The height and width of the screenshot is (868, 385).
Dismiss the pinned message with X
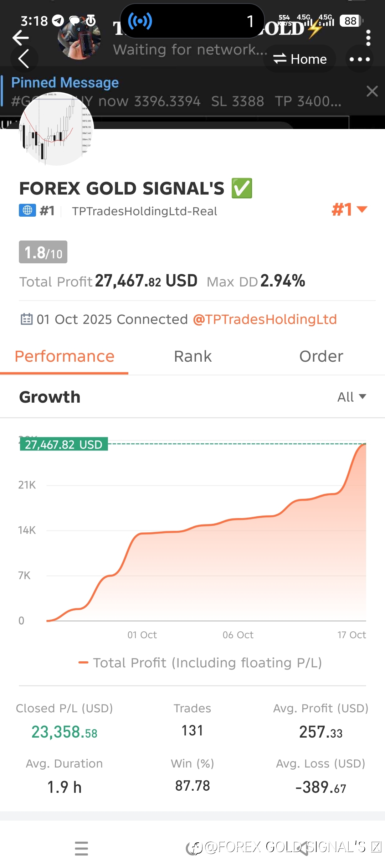[x=372, y=91]
